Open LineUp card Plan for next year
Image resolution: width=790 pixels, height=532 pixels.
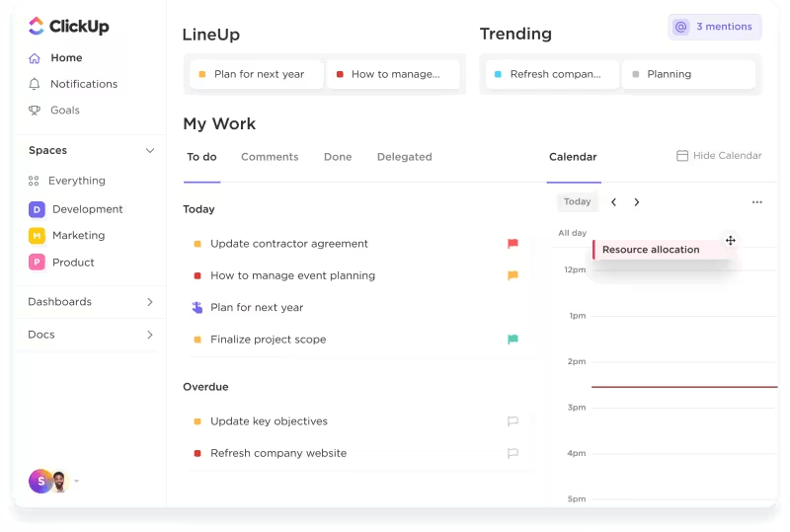pyautogui.click(x=257, y=75)
